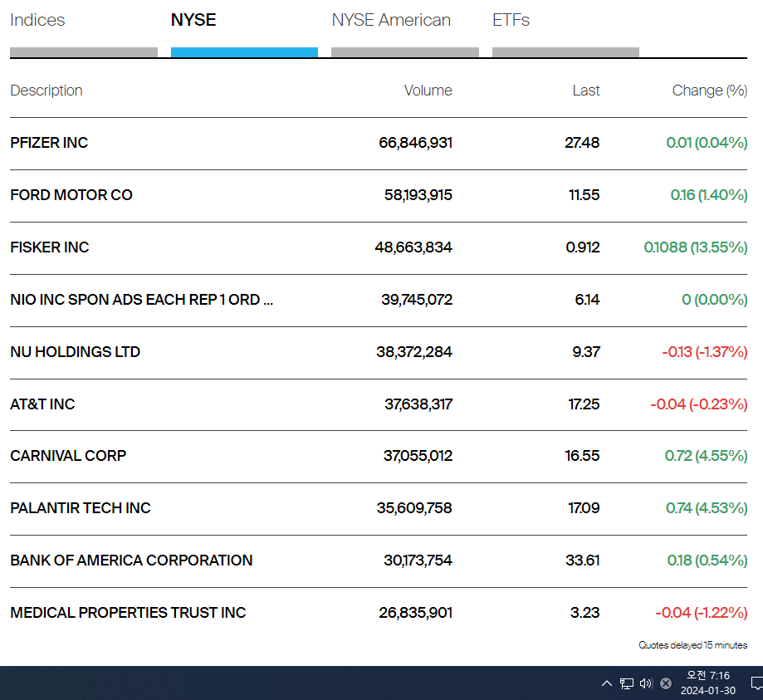
Task: Click Nu Holdings volume 38,372,284
Action: (414, 352)
